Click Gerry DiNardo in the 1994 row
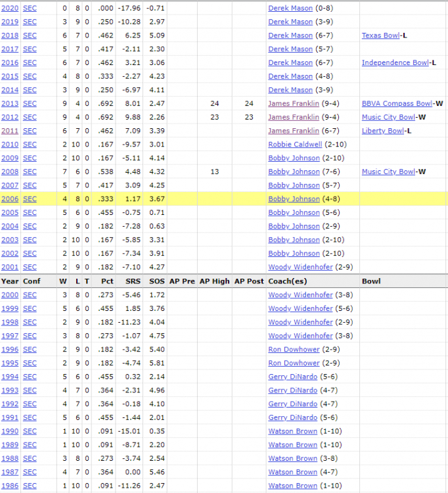 point(292,377)
